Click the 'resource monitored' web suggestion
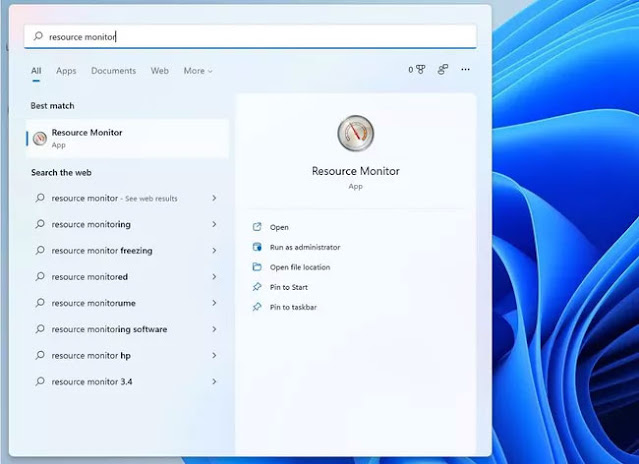 pos(90,277)
